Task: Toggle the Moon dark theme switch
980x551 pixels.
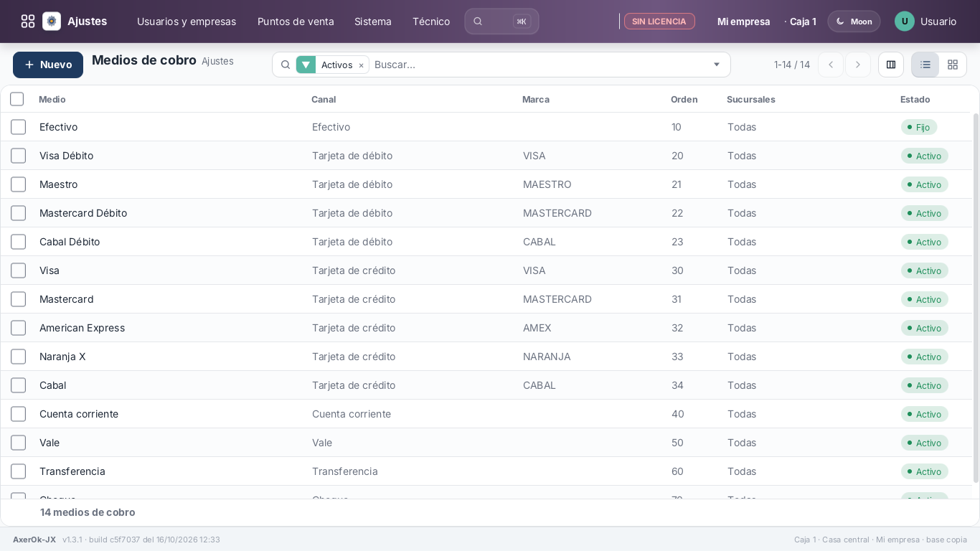Action: point(854,22)
